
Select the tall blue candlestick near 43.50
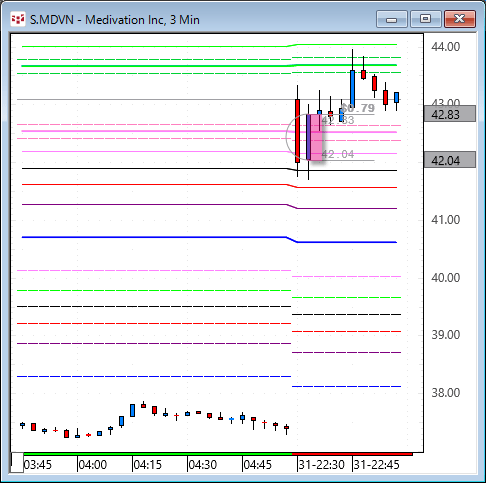[352, 89]
